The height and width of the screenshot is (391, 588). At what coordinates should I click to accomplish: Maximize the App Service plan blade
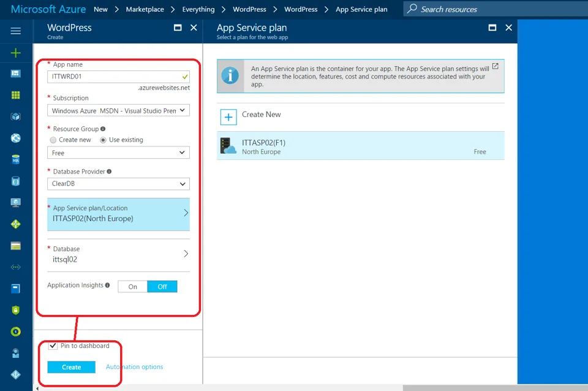coord(492,28)
